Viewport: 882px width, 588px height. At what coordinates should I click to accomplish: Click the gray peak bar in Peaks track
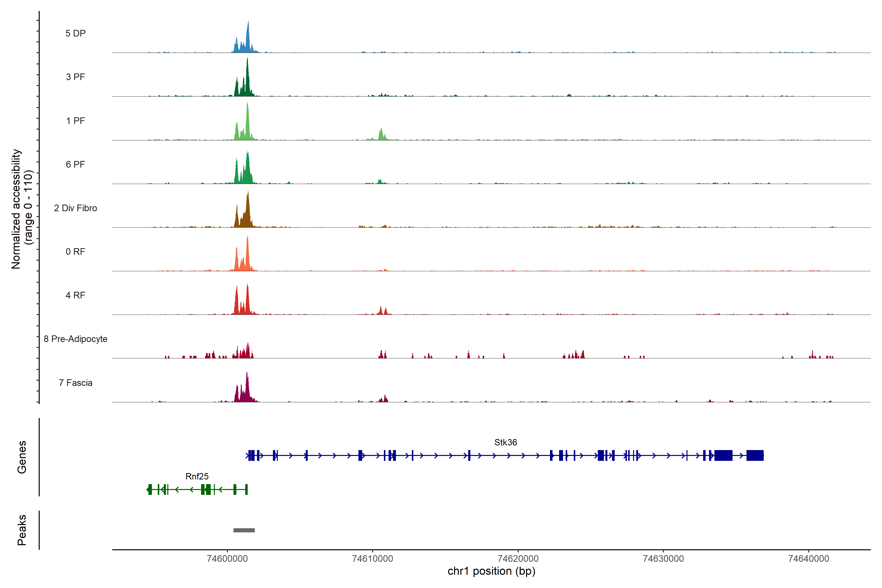point(244,530)
